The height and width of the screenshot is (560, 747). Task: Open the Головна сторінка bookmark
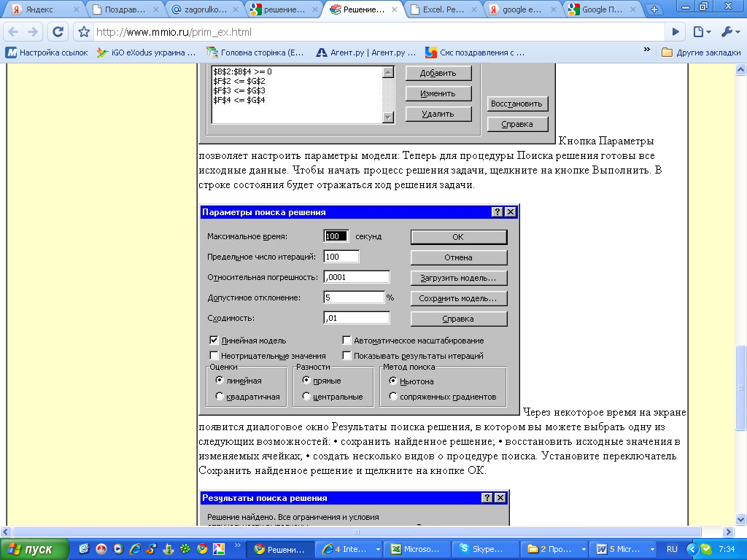255,52
